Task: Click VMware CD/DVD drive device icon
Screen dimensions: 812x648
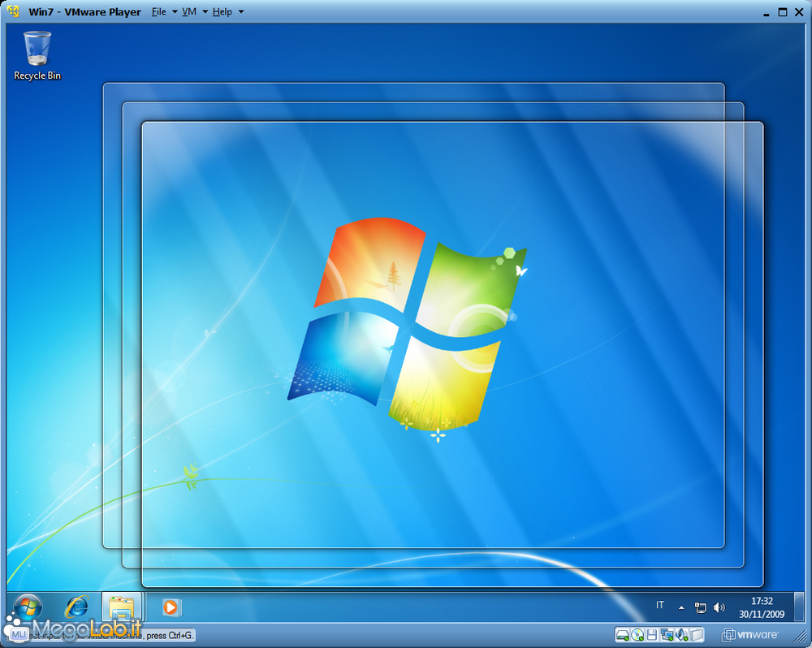Action: (637, 634)
